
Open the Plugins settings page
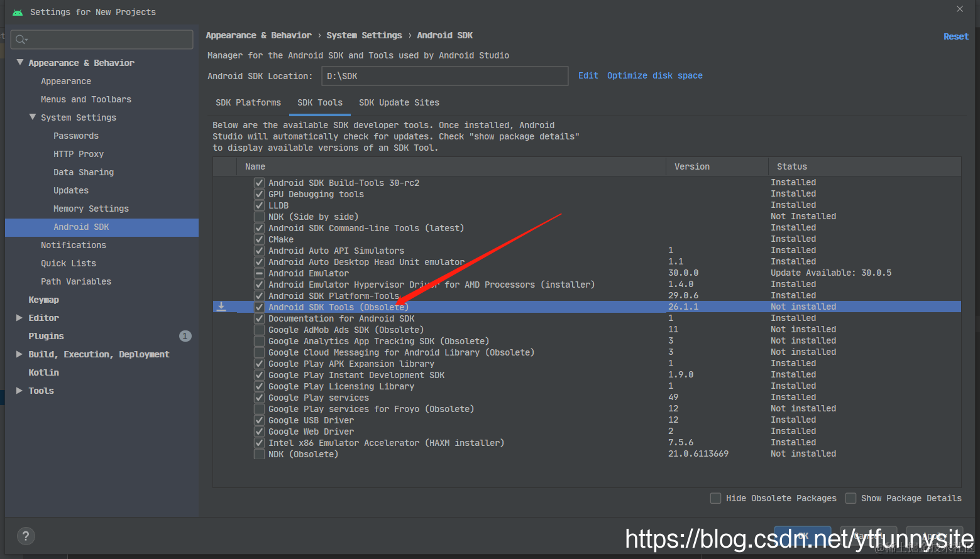click(x=46, y=336)
